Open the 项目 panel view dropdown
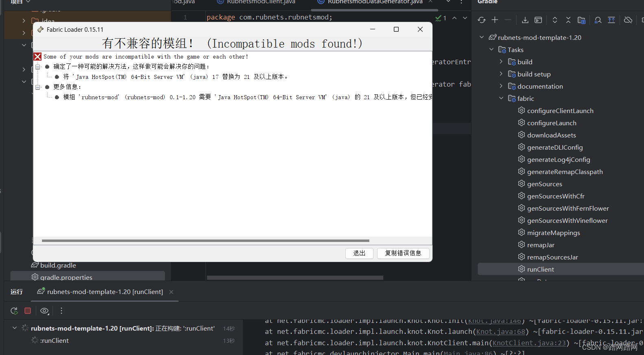This screenshot has width=644, height=355. pos(28,2)
